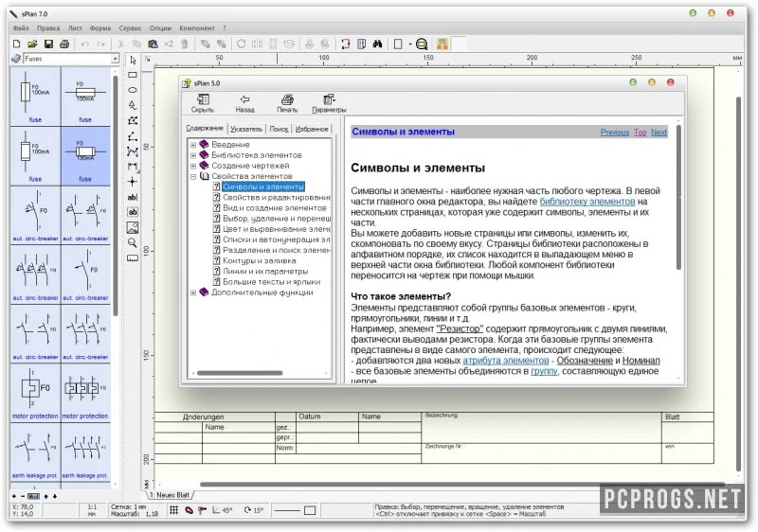Click the line style preview in status bar

point(287,510)
